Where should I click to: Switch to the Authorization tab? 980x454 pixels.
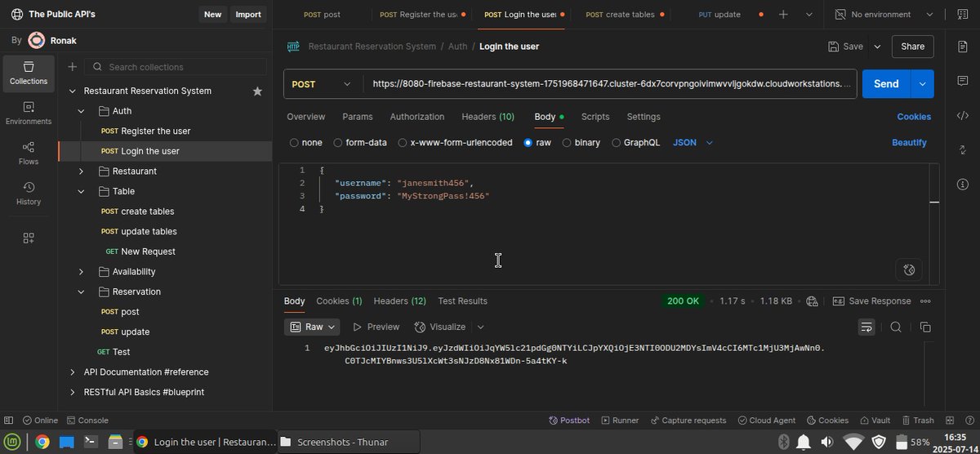[x=417, y=117]
